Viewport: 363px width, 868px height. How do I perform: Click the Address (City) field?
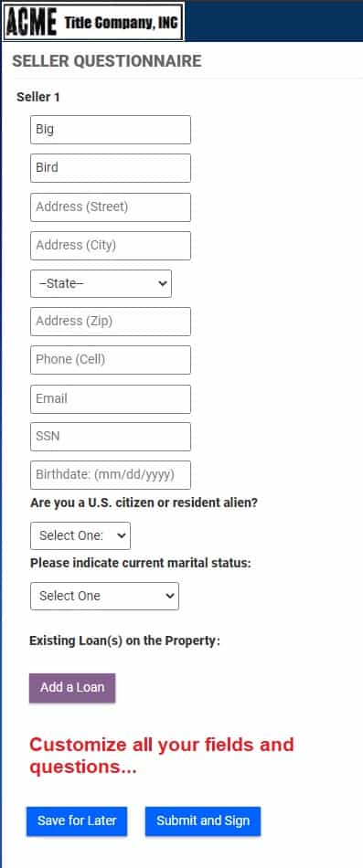[x=111, y=245]
